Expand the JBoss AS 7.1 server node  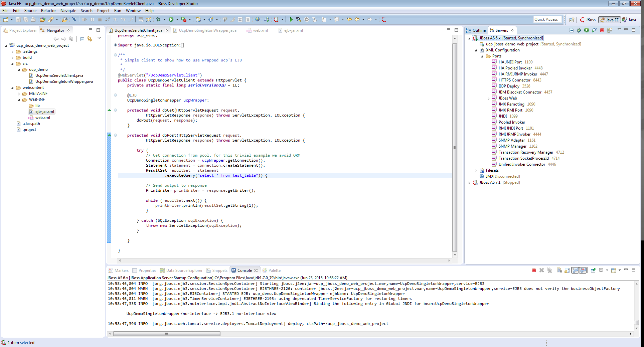pos(470,182)
